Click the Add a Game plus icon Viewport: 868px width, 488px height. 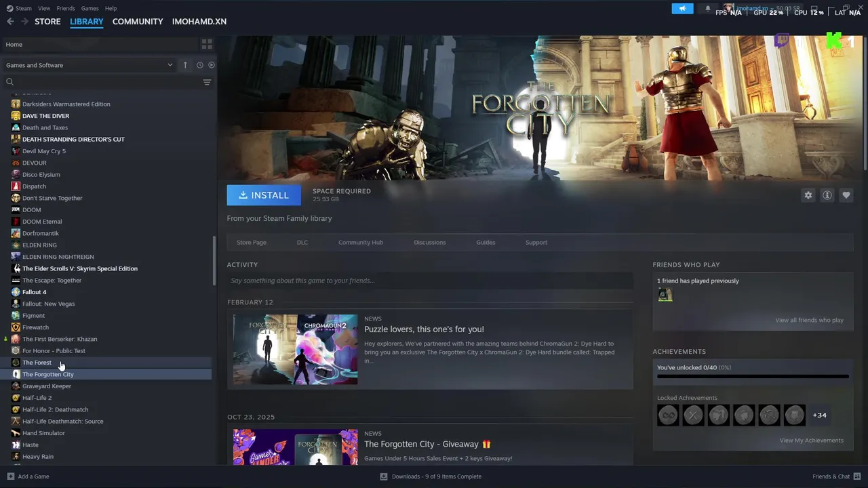click(10, 476)
